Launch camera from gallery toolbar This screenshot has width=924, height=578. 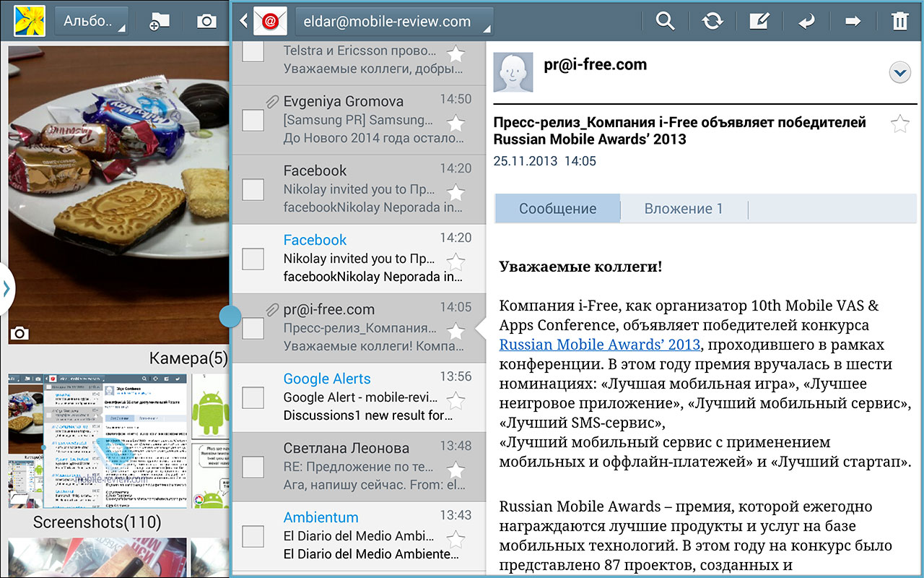pyautogui.click(x=206, y=22)
